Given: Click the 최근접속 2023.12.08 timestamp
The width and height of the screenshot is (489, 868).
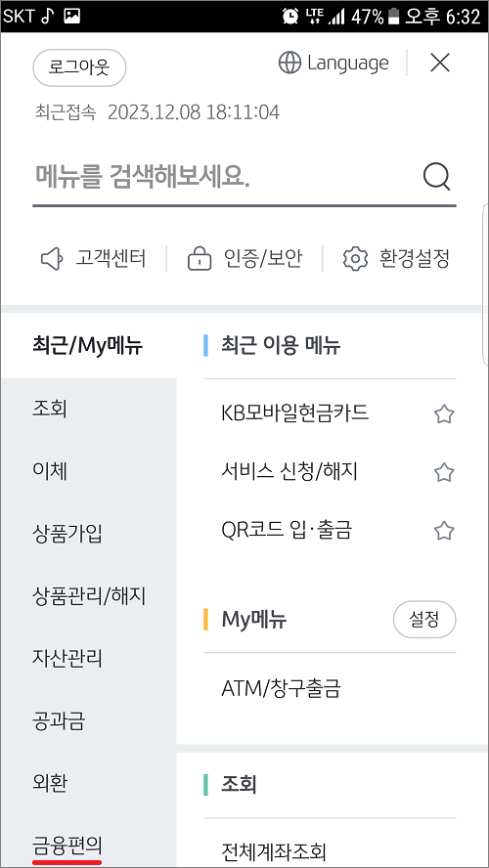Looking at the screenshot, I should 156,113.
